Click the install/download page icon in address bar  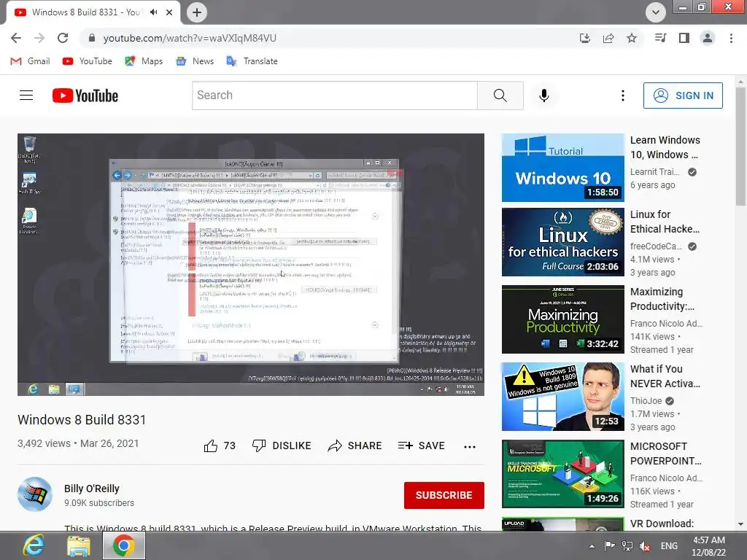coord(584,38)
